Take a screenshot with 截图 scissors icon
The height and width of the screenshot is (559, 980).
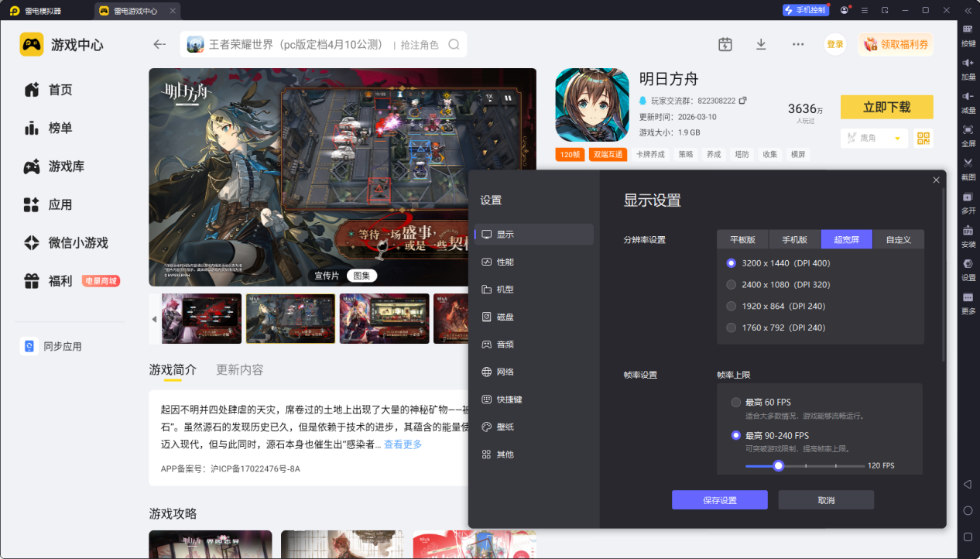968,163
